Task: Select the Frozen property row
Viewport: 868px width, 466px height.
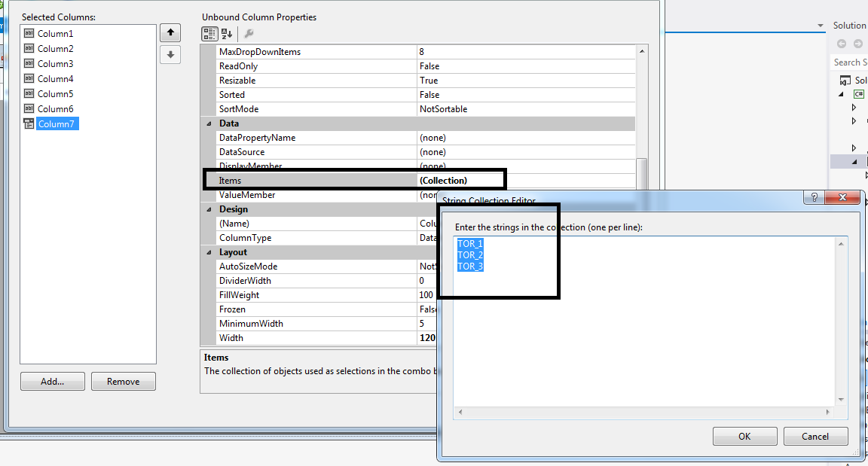Action: (326, 309)
